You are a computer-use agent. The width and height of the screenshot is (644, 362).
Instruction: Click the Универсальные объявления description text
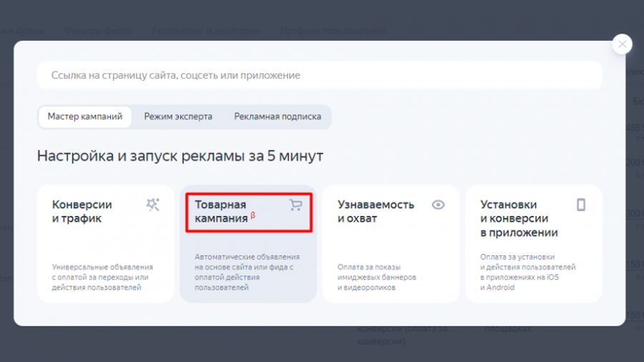pos(102,277)
